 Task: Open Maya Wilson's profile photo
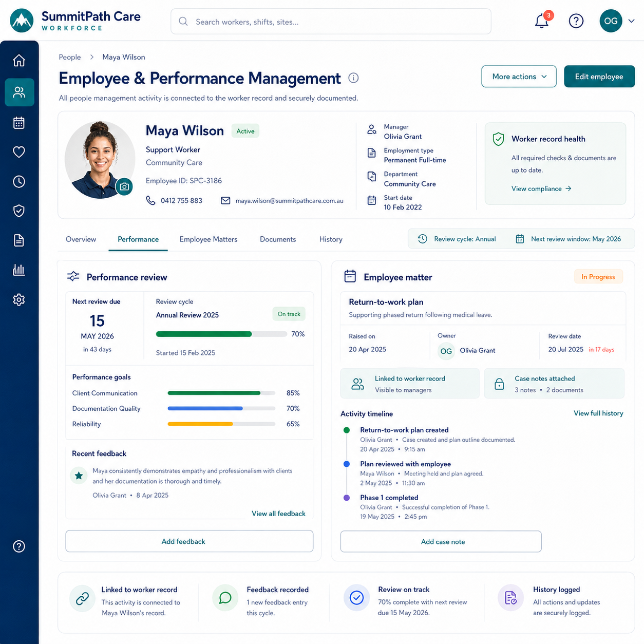(x=100, y=160)
